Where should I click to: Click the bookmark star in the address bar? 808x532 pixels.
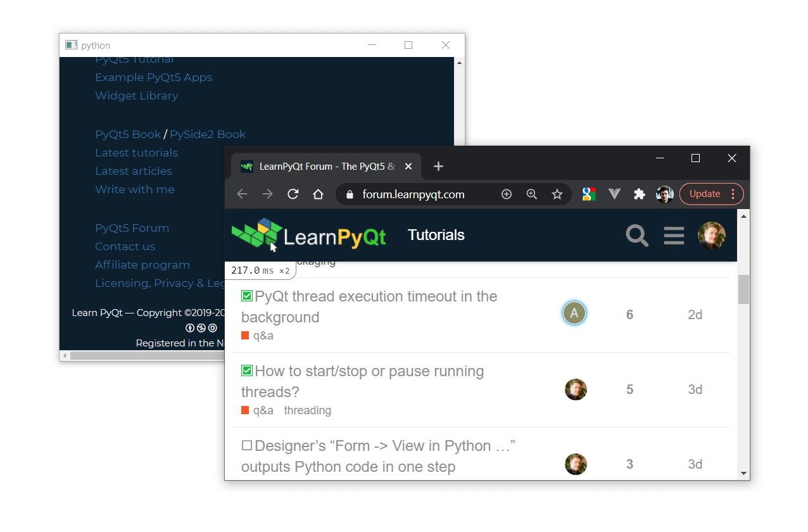coord(557,194)
